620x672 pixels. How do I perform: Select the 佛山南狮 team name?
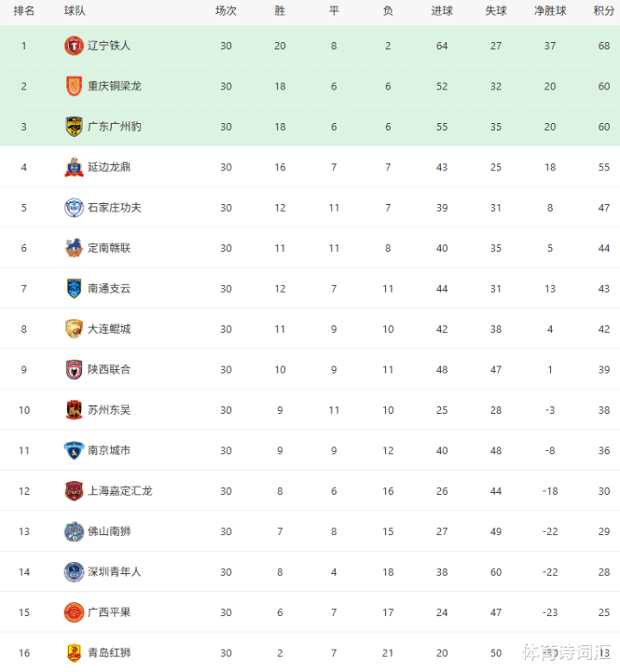coord(109,531)
